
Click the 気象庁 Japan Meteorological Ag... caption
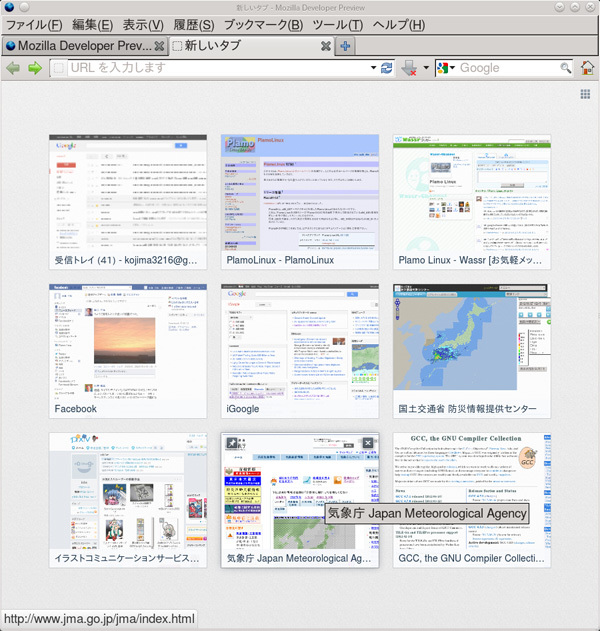(x=299, y=558)
